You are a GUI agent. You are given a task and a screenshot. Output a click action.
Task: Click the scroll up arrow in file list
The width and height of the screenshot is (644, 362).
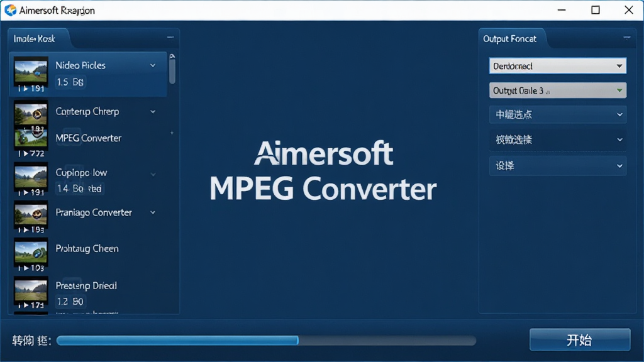[x=172, y=56]
